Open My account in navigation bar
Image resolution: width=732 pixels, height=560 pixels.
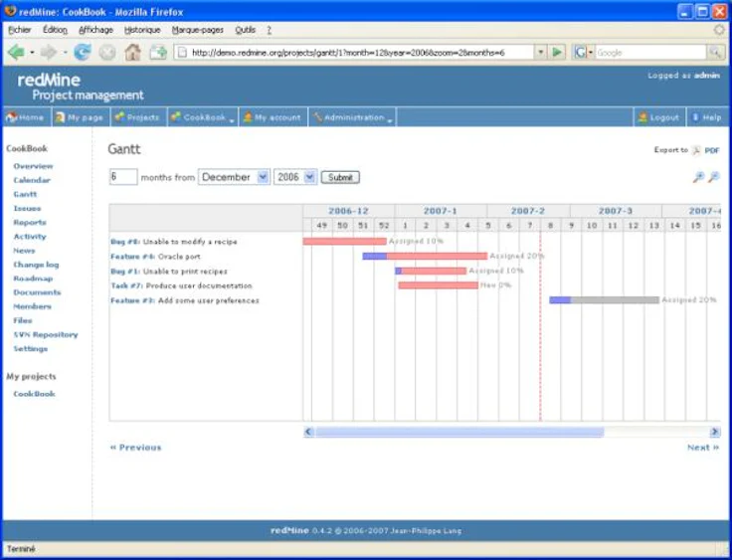[274, 117]
